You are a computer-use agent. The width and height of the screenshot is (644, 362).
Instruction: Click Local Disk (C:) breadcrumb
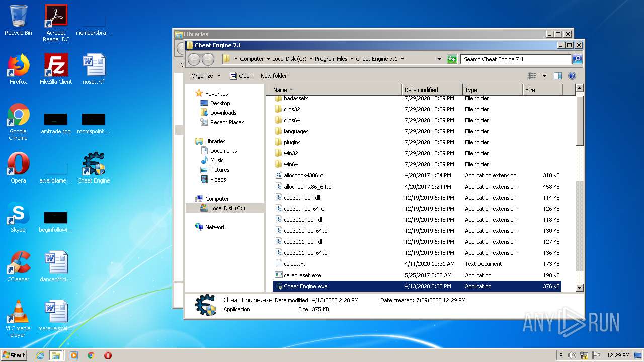(x=289, y=59)
